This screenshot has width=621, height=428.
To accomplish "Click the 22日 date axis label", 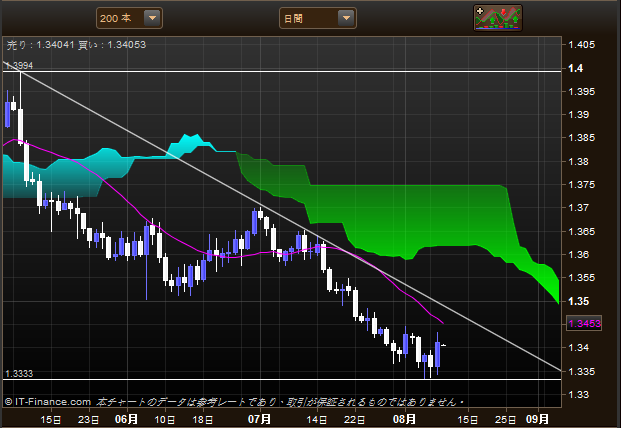I will click(354, 420).
